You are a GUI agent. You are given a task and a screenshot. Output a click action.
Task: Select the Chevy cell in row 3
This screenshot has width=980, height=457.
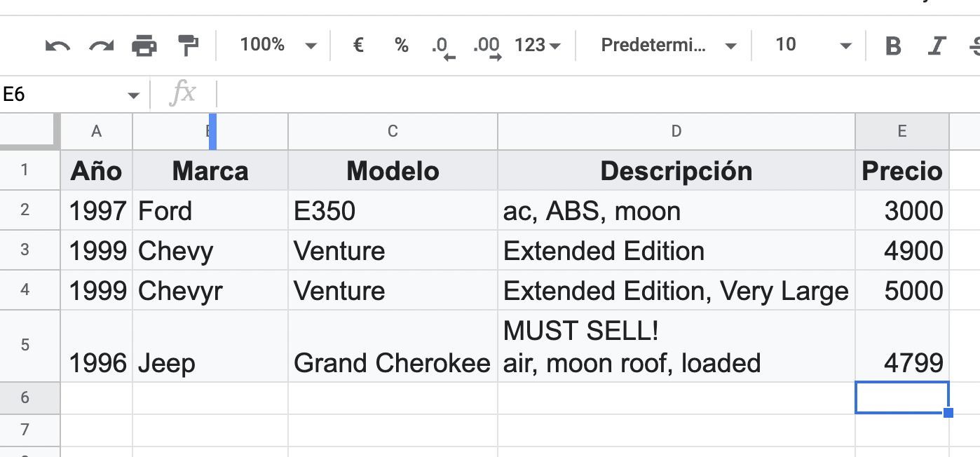coord(210,250)
